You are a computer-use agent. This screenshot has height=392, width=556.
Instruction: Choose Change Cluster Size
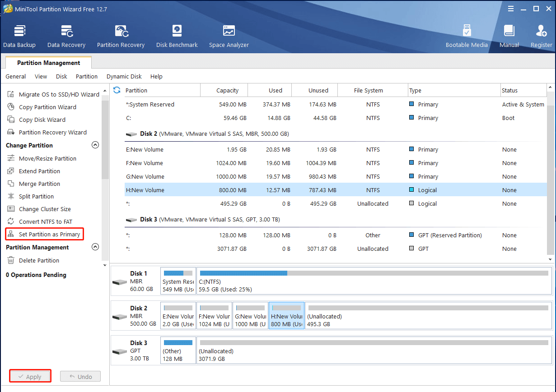click(x=39, y=209)
